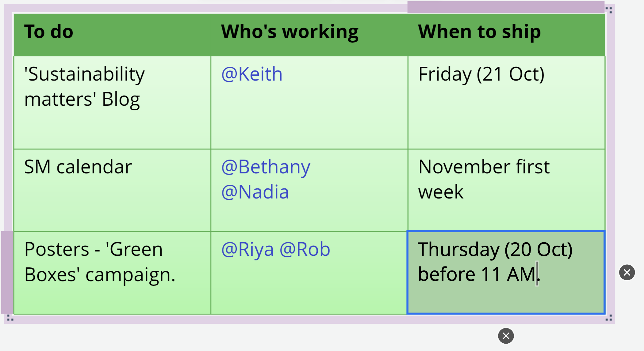The height and width of the screenshot is (351, 644).
Task: Click the 'When to ship' header cell
Action: click(506, 34)
